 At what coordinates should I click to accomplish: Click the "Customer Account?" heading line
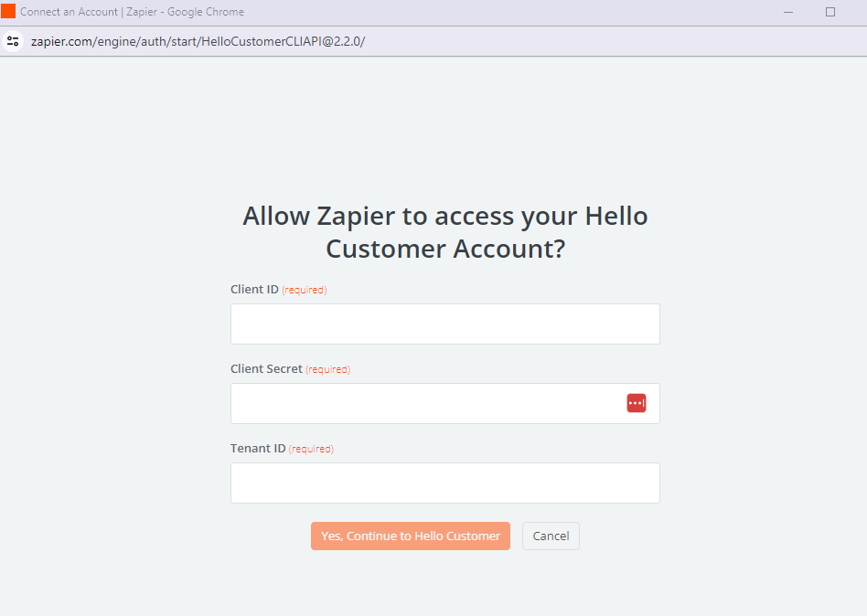445,249
